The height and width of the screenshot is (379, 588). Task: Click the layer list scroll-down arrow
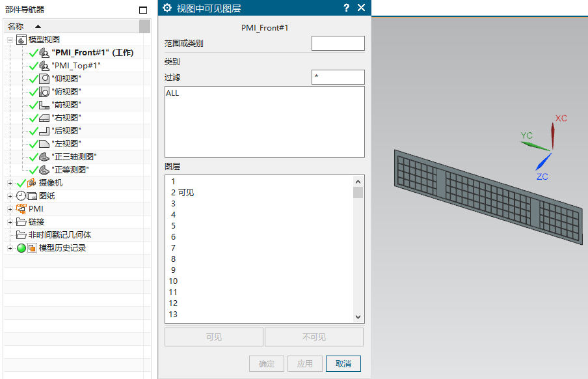pyautogui.click(x=358, y=317)
